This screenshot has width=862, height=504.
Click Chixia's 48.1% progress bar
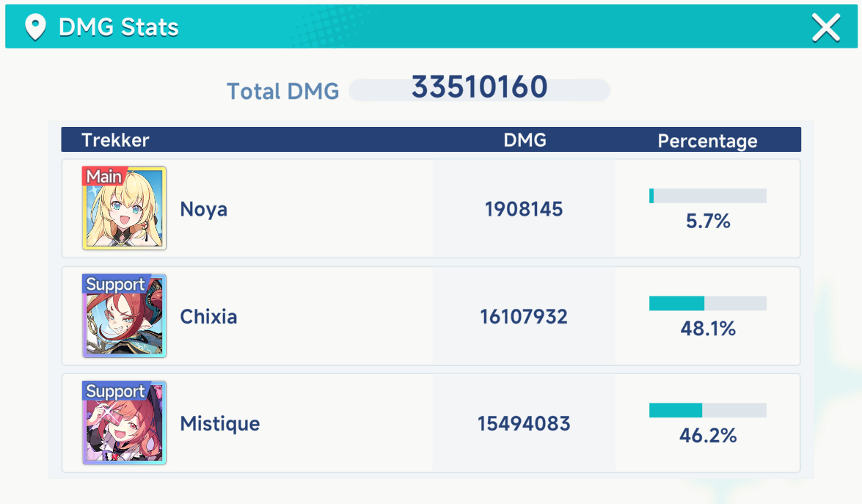coord(707,304)
